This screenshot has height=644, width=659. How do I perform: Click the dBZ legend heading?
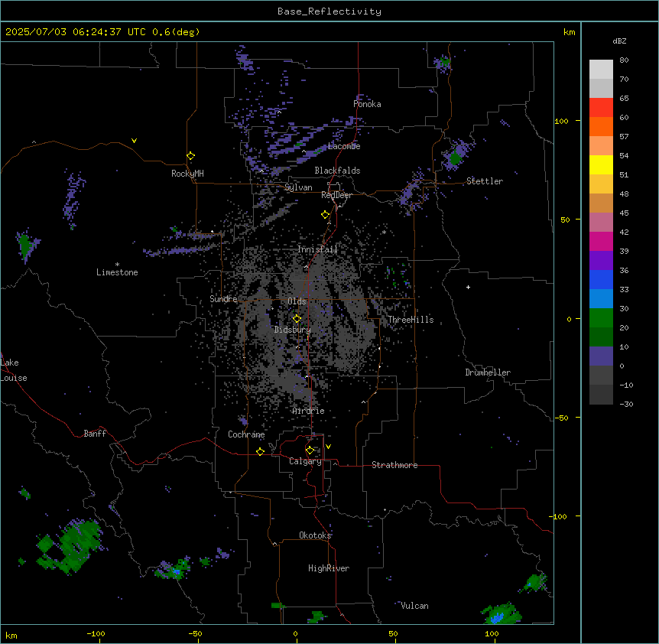click(619, 41)
